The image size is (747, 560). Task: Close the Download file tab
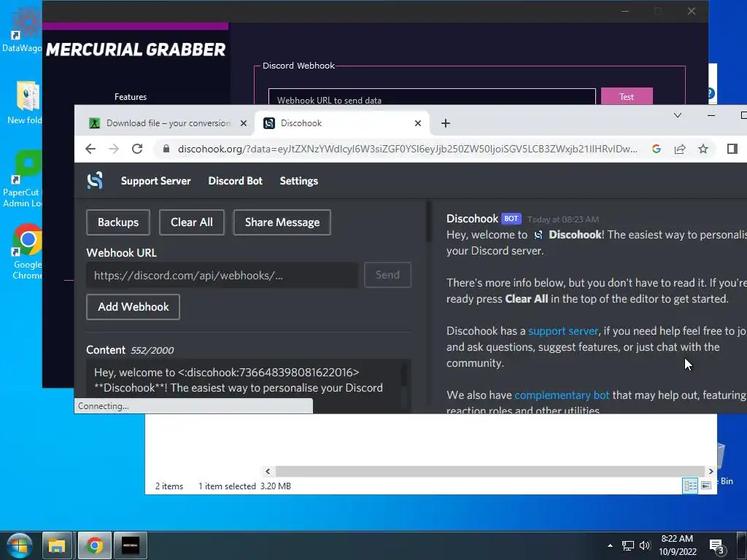point(244,123)
